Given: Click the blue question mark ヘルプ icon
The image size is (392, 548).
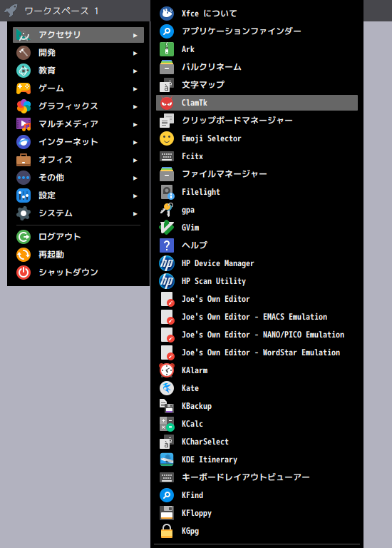Looking at the screenshot, I should pyautogui.click(x=167, y=245).
